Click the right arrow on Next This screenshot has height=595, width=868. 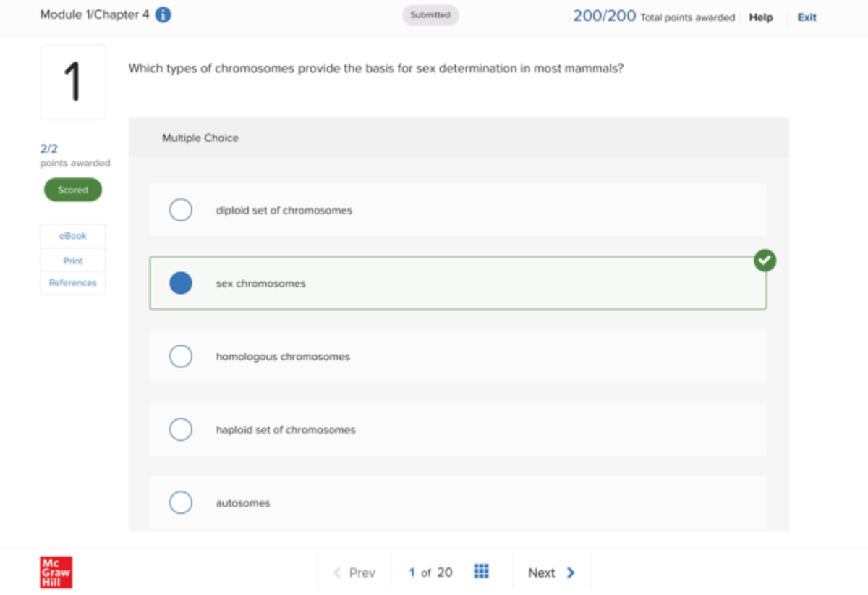(571, 572)
